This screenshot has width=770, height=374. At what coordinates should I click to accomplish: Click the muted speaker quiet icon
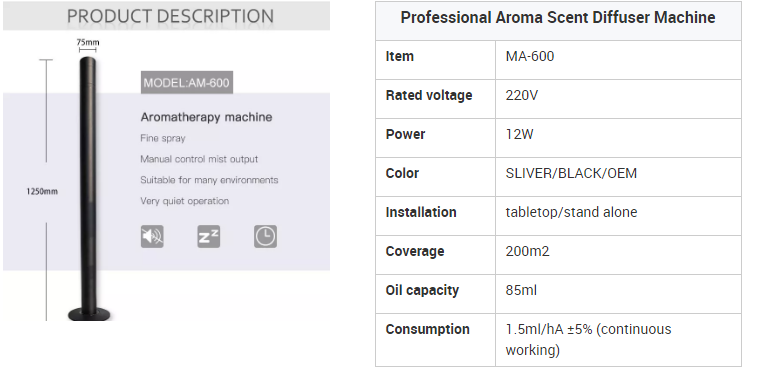(x=152, y=237)
